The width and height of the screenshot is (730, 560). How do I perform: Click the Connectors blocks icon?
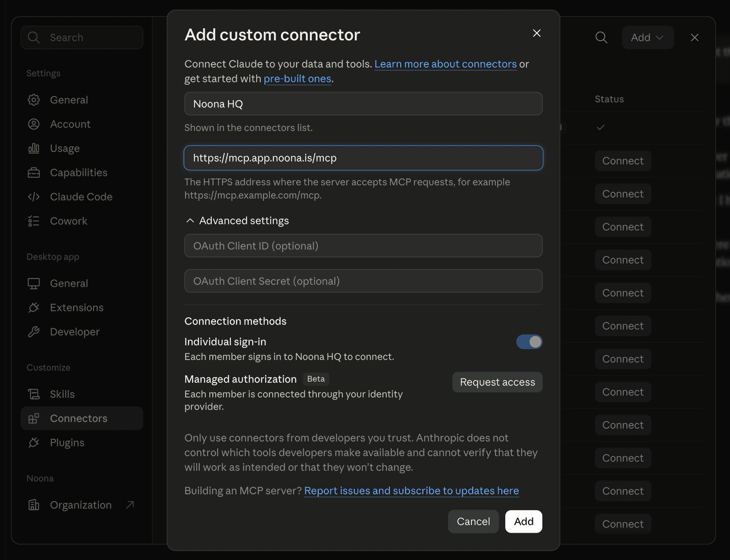coord(34,418)
